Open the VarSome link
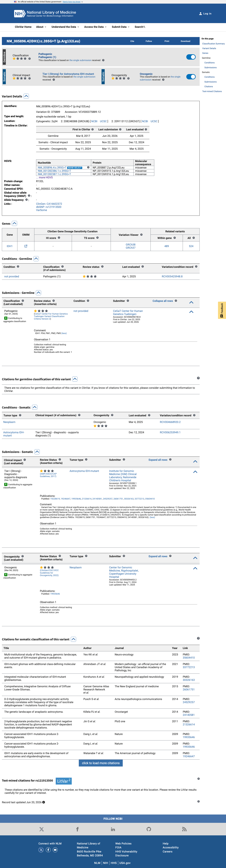This screenshot has height=868, width=226. click(41, 210)
